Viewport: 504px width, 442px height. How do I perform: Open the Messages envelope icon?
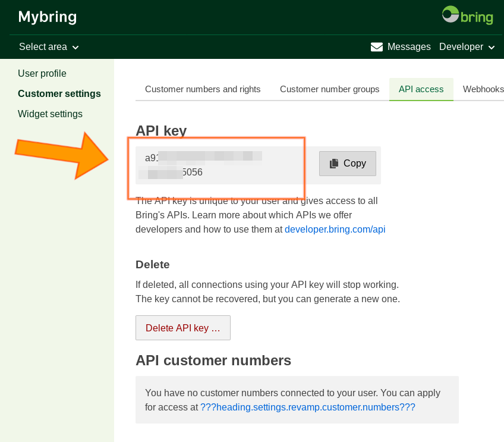[376, 47]
